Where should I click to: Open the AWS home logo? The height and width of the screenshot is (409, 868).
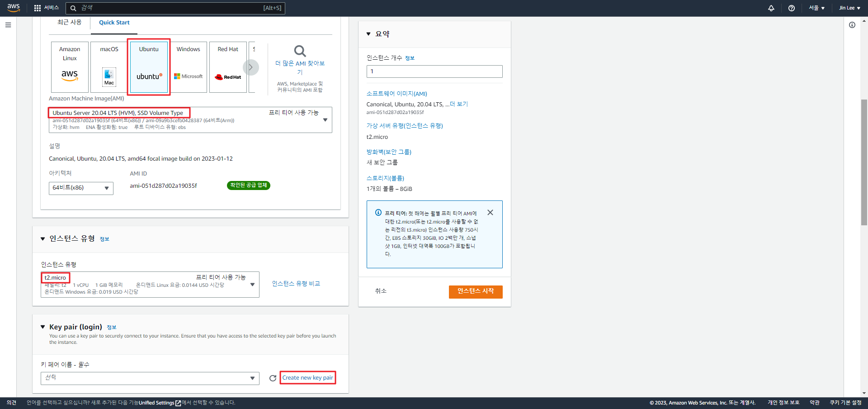(x=14, y=8)
